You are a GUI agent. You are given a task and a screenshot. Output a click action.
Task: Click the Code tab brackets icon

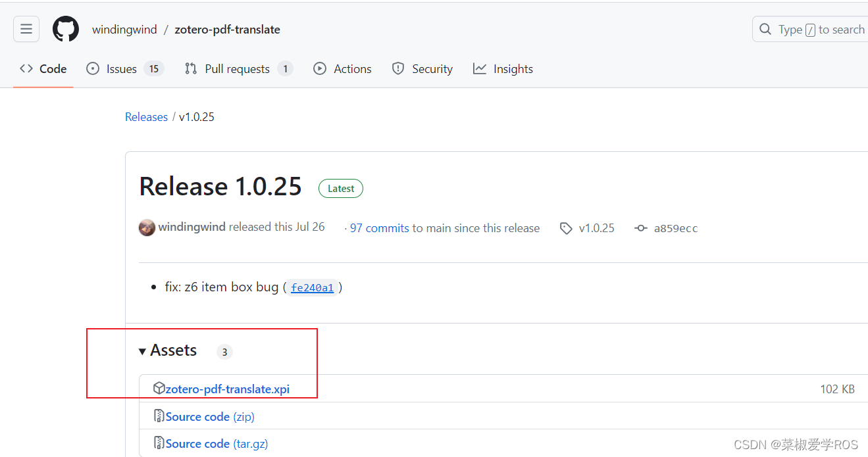click(x=26, y=68)
